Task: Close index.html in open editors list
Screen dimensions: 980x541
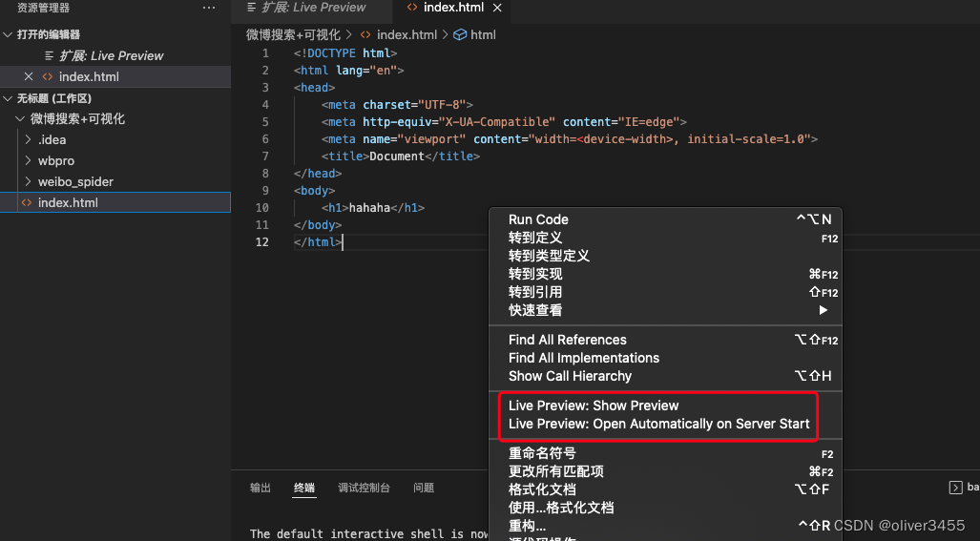Action: pos(28,77)
